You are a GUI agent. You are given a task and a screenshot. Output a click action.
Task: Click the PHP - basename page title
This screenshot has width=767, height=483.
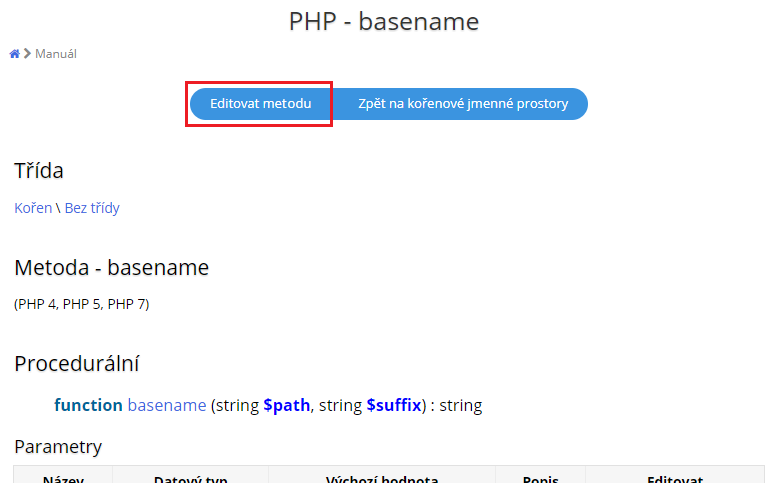383,21
